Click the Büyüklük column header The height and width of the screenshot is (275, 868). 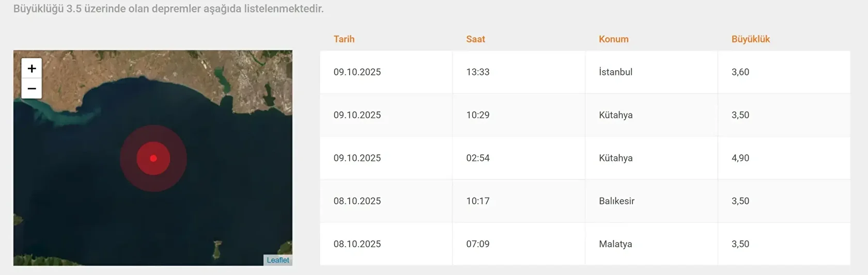[x=750, y=39]
